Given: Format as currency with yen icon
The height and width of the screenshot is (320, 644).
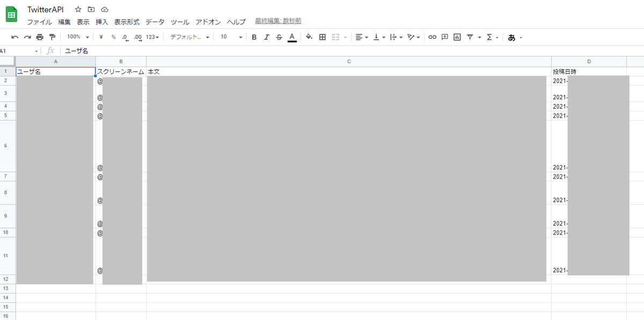Looking at the screenshot, I should click(x=101, y=37).
